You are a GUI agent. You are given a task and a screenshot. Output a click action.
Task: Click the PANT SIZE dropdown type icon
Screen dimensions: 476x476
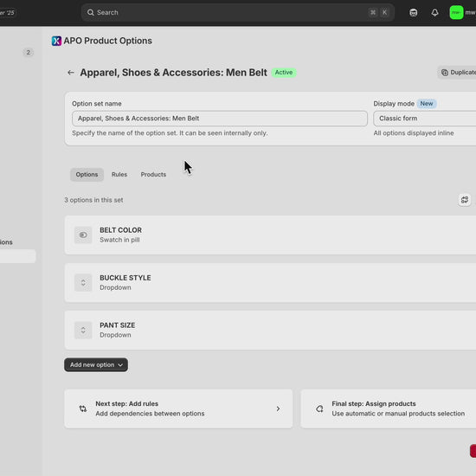coord(83,330)
